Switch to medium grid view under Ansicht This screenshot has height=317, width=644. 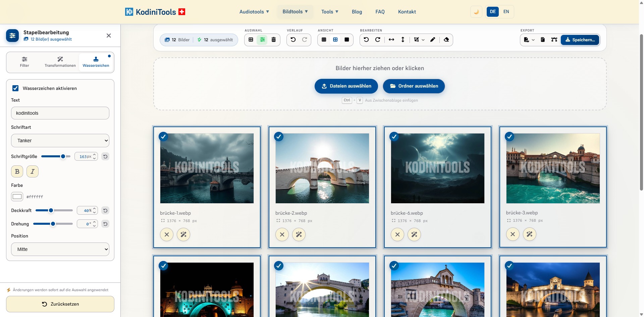(x=335, y=40)
